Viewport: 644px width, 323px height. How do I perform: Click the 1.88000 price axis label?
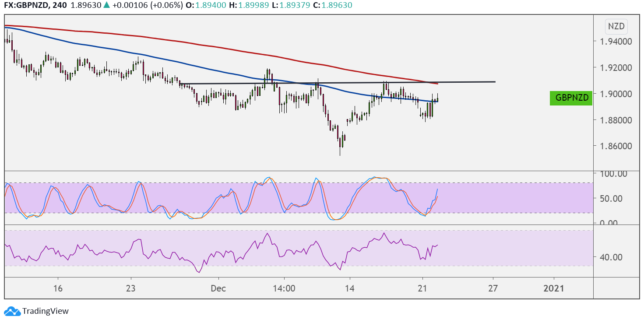point(616,120)
